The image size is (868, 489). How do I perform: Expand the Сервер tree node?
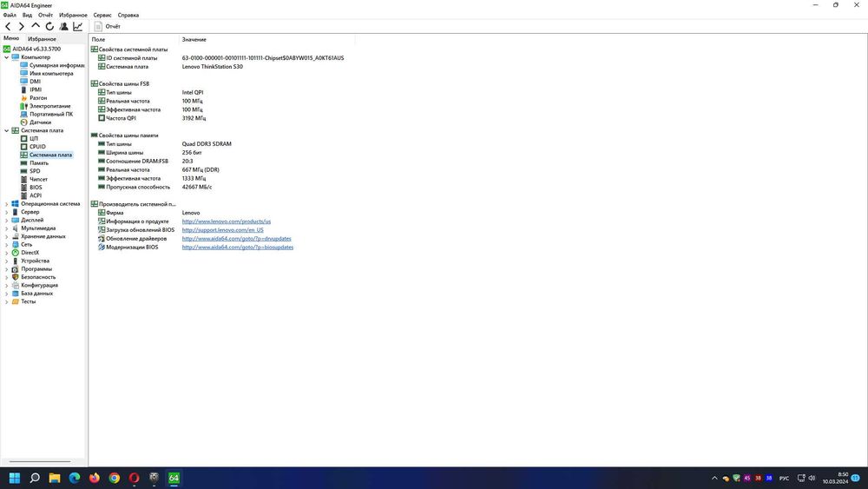pos(7,212)
